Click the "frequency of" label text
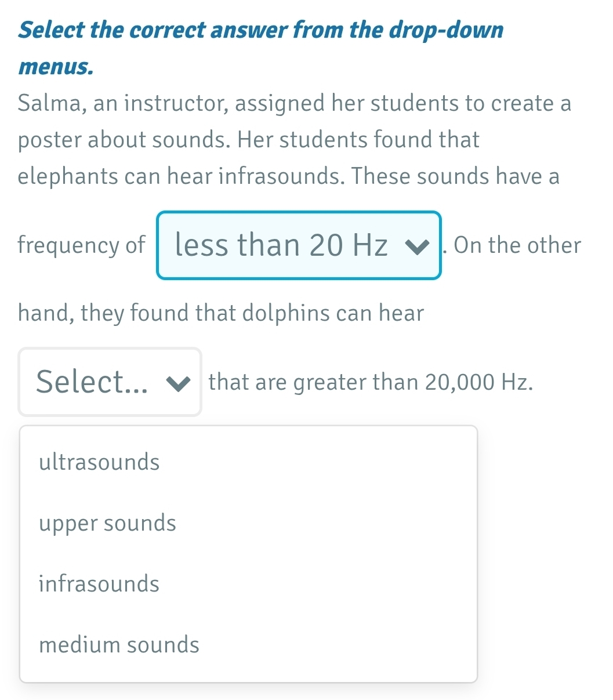This screenshot has height=700, width=613. click(x=82, y=245)
